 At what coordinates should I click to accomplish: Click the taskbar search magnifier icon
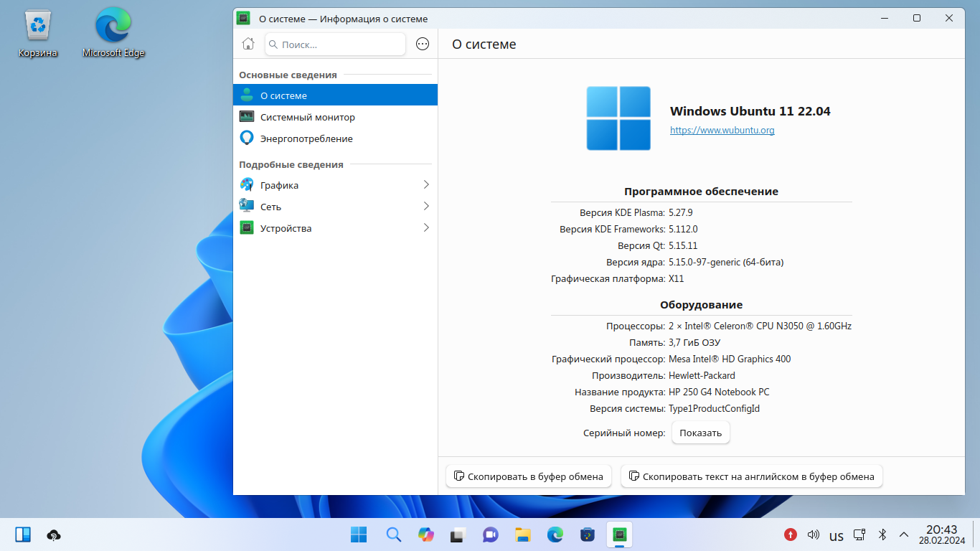point(393,534)
